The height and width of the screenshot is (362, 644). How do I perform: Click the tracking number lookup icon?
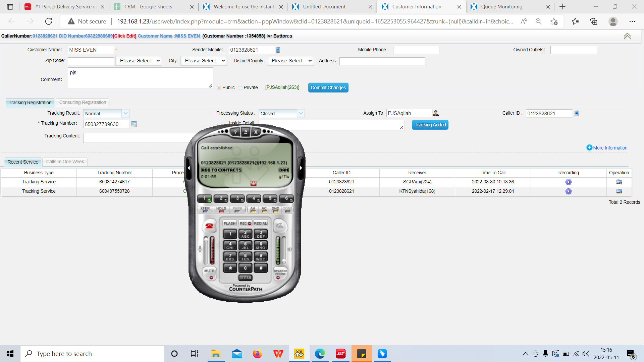point(134,124)
